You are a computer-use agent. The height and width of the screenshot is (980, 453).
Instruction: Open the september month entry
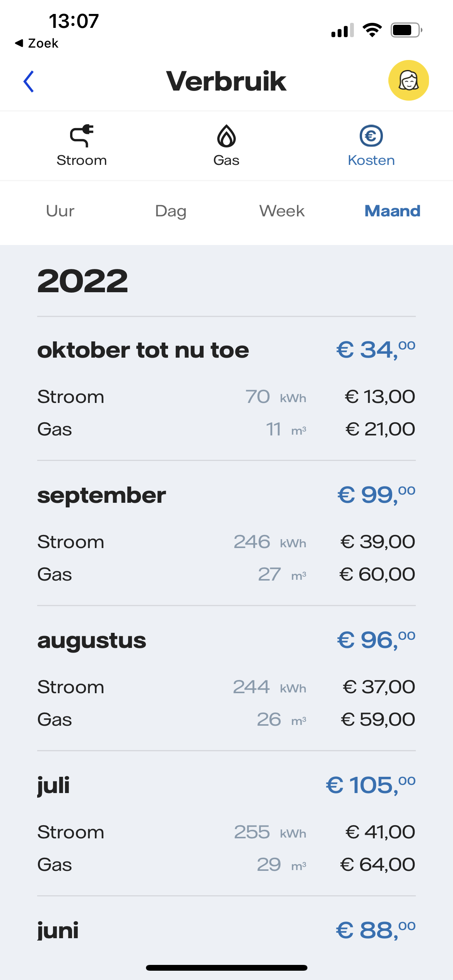click(x=101, y=495)
